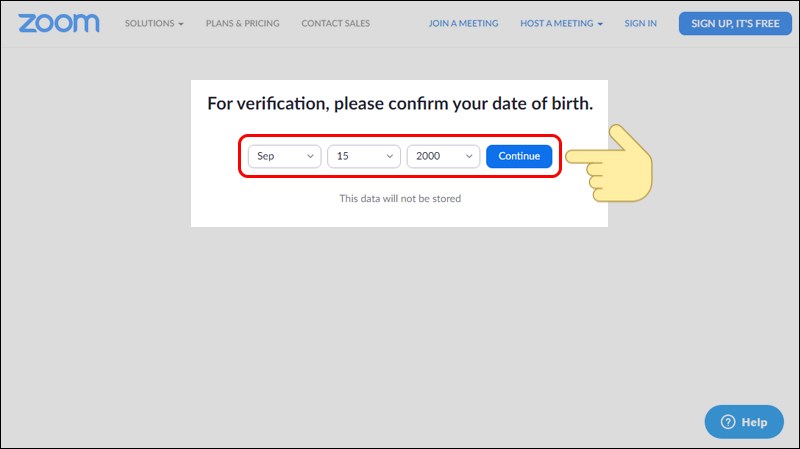Click the question mark icon in Help
This screenshot has height=449, width=800.
pos(727,422)
